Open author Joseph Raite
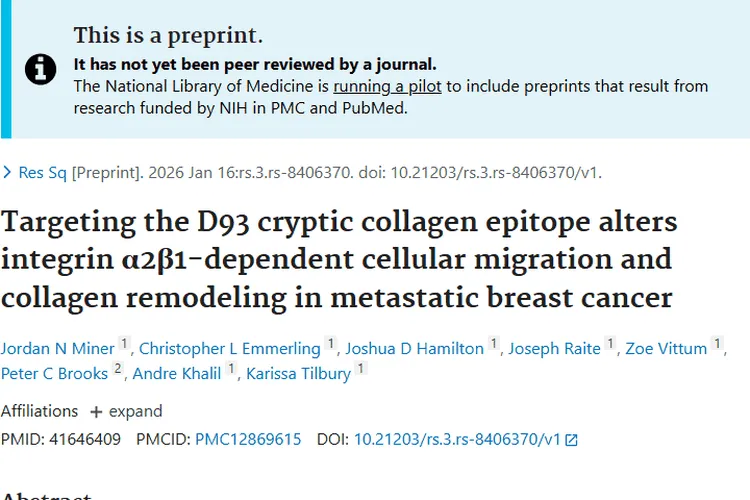This screenshot has height=500, width=750. pyautogui.click(x=554, y=348)
